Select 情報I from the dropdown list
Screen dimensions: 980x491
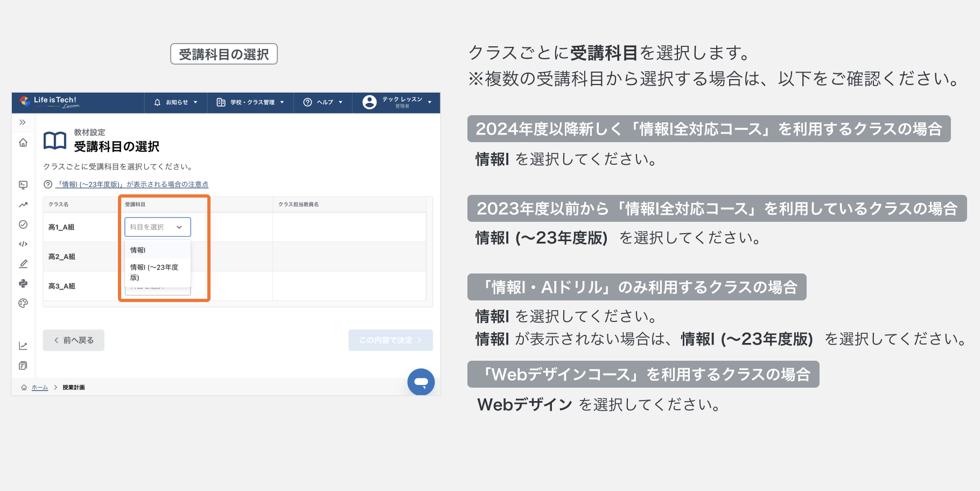[x=158, y=250]
